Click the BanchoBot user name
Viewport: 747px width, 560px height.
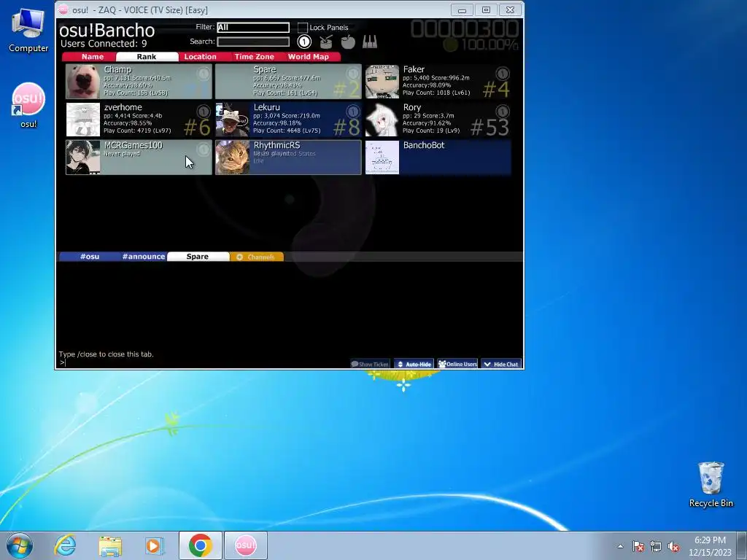click(x=424, y=145)
